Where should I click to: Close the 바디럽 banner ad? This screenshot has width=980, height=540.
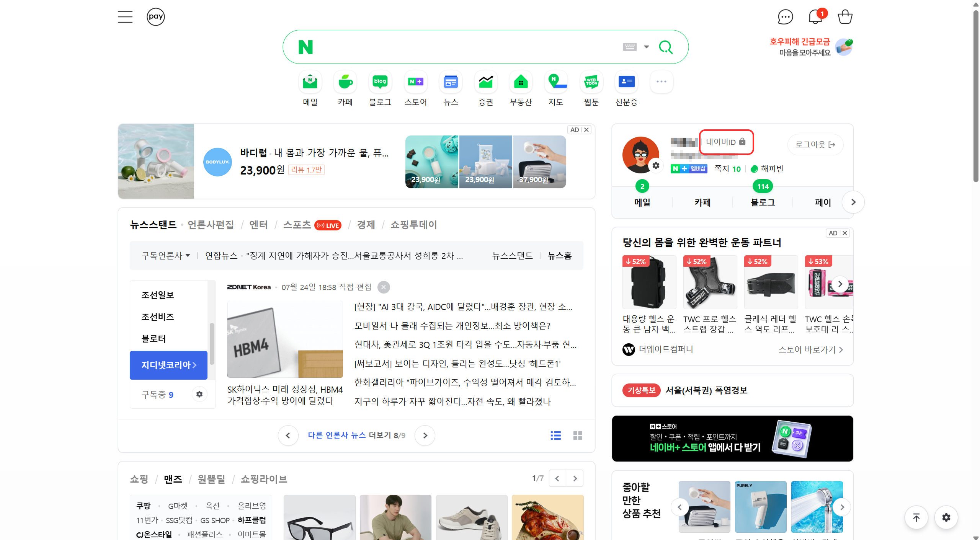(586, 130)
